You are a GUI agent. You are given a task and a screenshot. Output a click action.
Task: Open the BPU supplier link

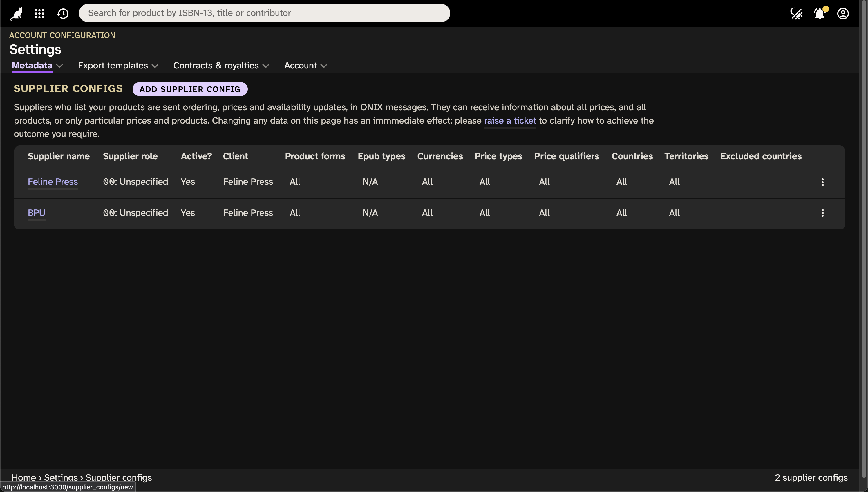(37, 213)
